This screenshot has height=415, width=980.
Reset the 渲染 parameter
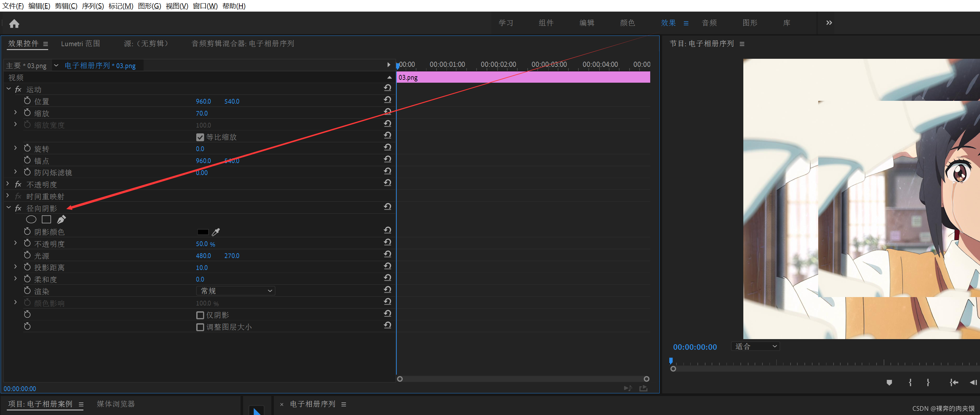click(x=388, y=290)
